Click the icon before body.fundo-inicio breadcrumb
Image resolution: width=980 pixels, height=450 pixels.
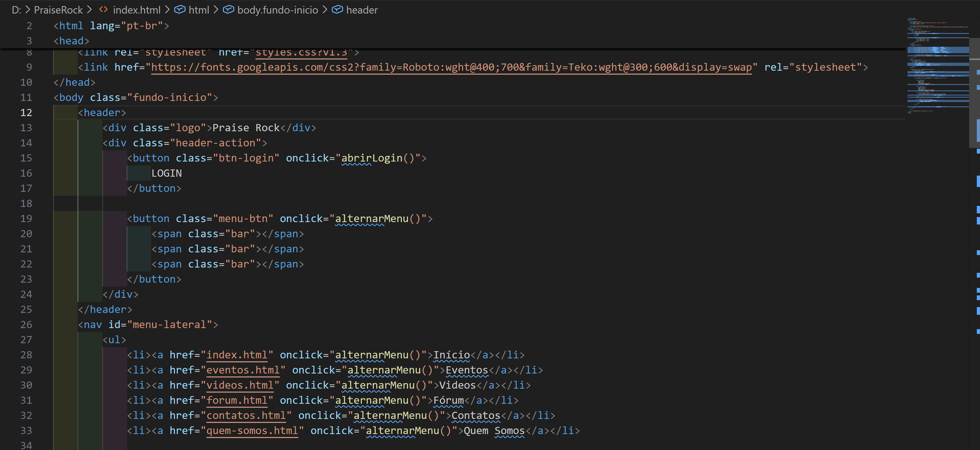(229, 10)
